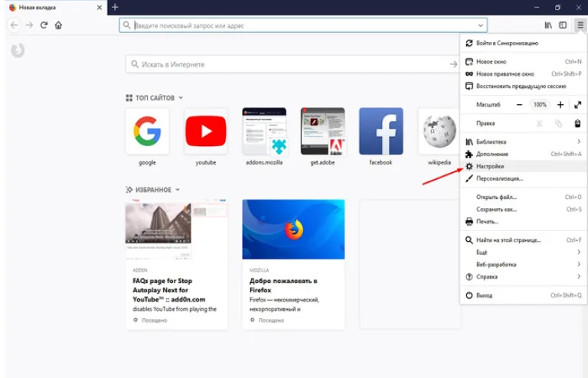Show the sidebar with the sidebar icon

pos(563,25)
